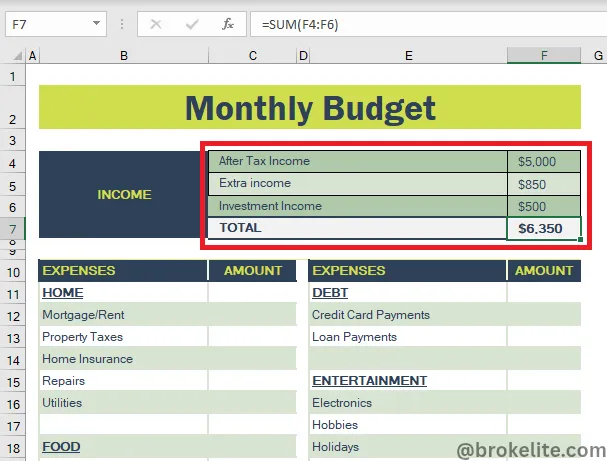
Task: Select the Mortgage/Rent expense cell
Action: pos(123,315)
